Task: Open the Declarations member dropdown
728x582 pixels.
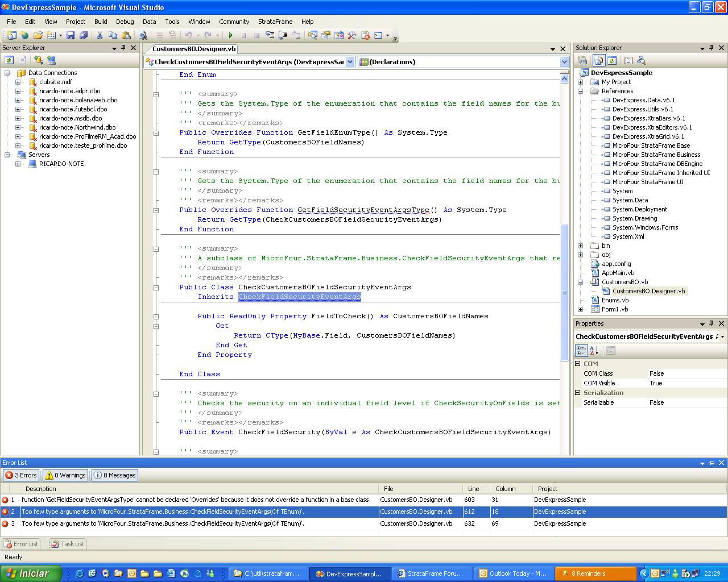Action: pos(564,62)
